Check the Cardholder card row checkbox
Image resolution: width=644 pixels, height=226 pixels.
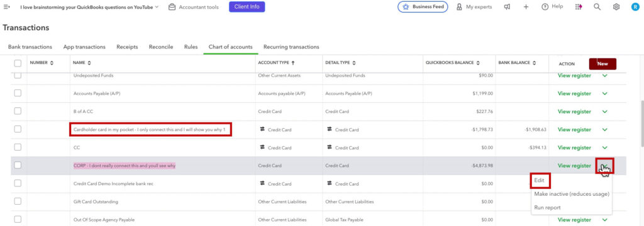[18, 129]
